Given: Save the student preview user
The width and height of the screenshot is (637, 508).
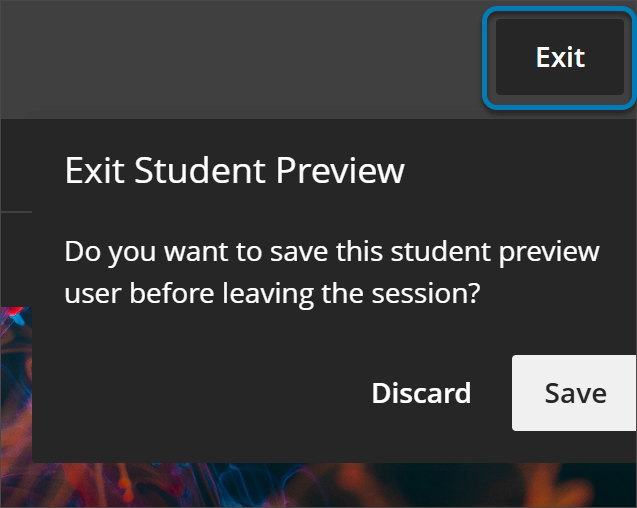Looking at the screenshot, I should 575,393.
